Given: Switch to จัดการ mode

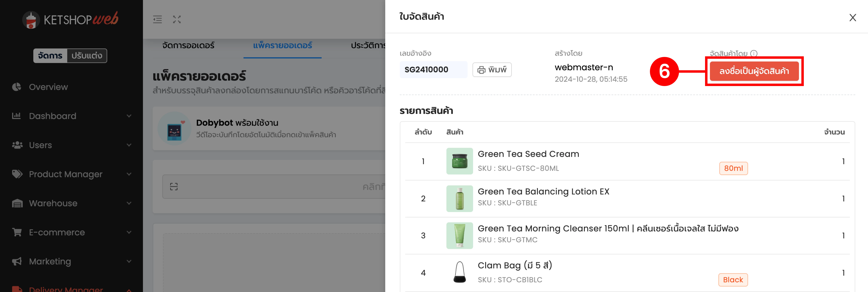Looking at the screenshot, I should [50, 56].
